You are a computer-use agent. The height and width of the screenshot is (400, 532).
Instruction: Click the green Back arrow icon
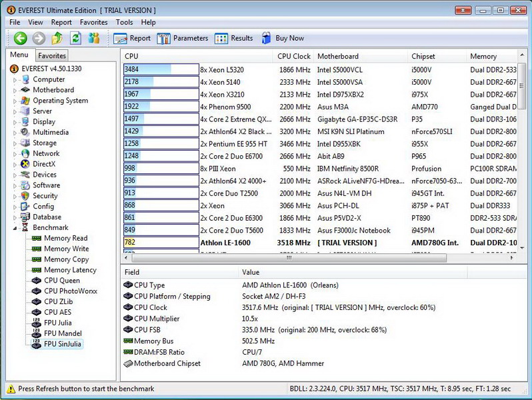pos(20,39)
